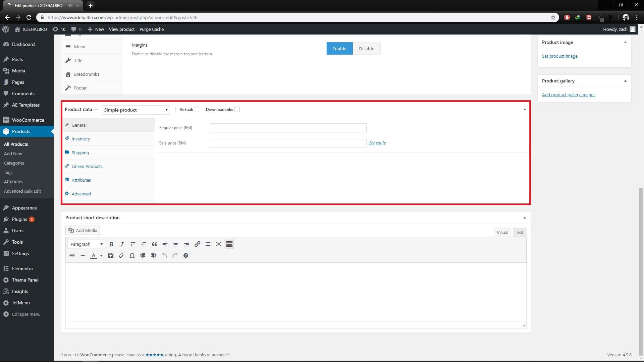
Task: Collapse the admin sidebar menu
Action: [27, 314]
